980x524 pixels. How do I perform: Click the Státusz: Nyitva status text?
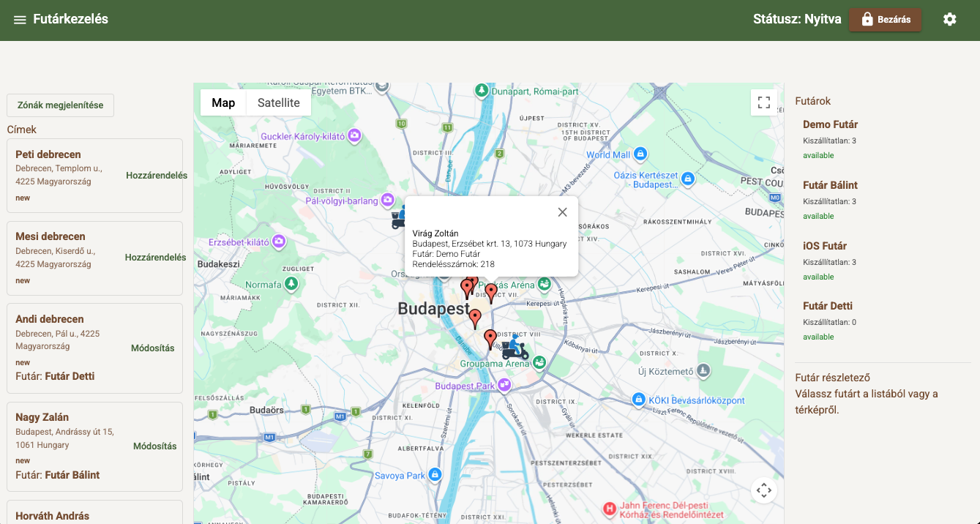(x=797, y=19)
